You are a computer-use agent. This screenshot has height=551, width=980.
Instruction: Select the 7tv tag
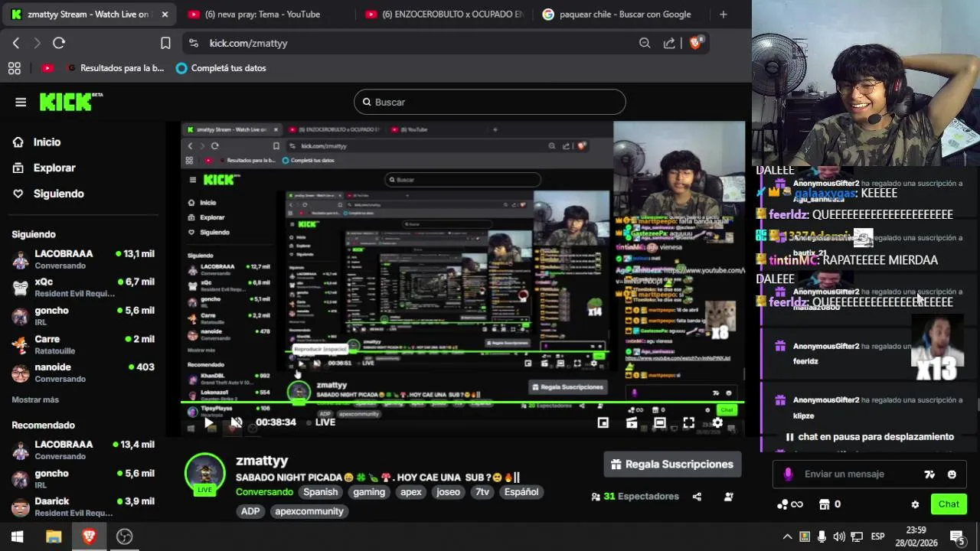[x=482, y=492]
